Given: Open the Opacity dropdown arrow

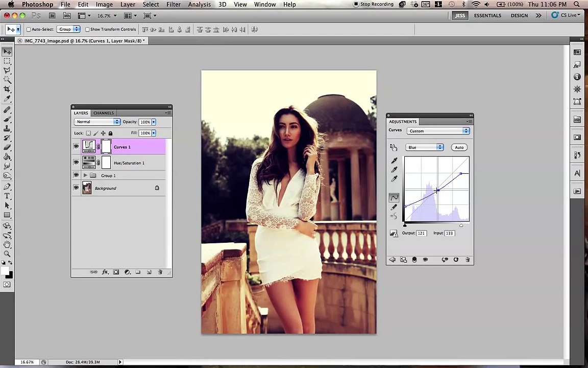Looking at the screenshot, I should pyautogui.click(x=153, y=122).
